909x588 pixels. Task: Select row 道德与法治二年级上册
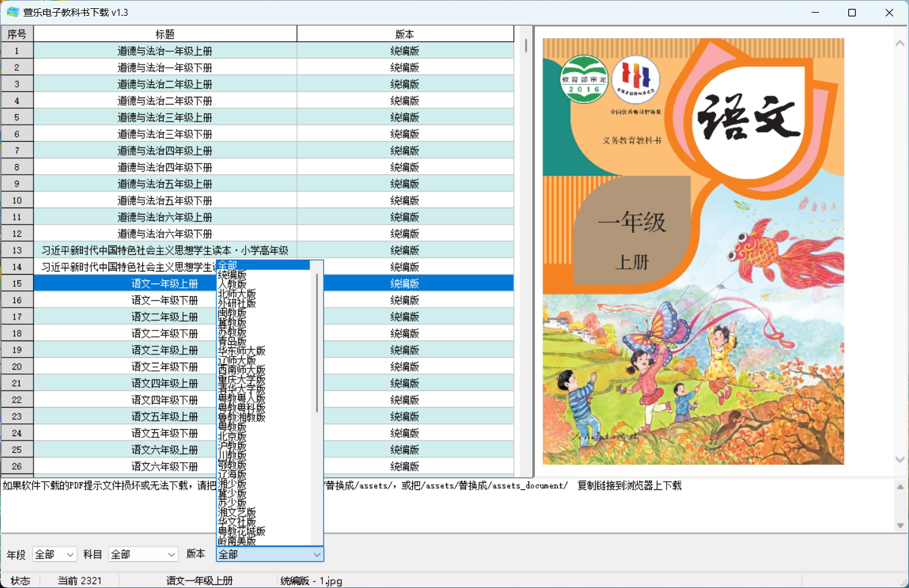point(165,84)
